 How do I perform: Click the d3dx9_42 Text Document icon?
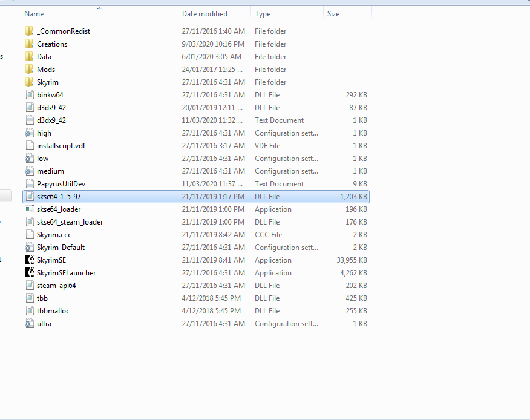point(30,120)
